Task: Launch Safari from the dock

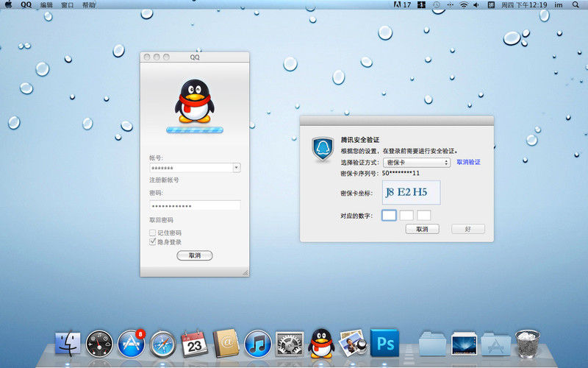Action: click(x=162, y=344)
